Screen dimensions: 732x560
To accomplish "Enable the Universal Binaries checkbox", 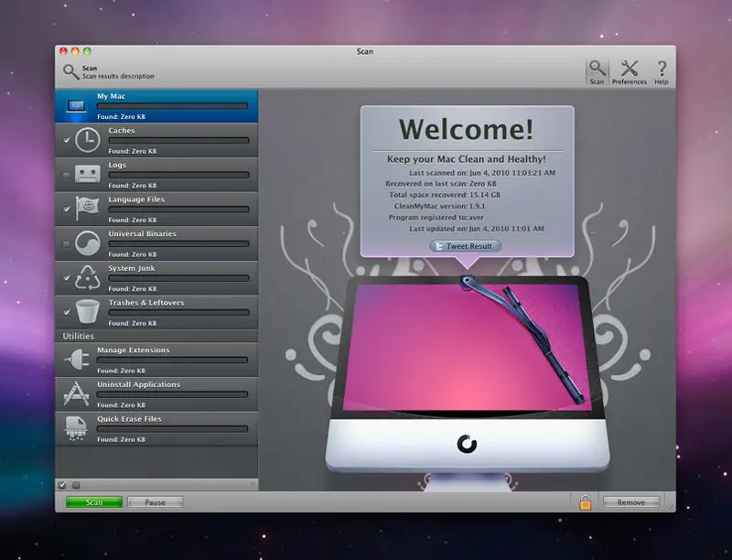I will coord(67,243).
